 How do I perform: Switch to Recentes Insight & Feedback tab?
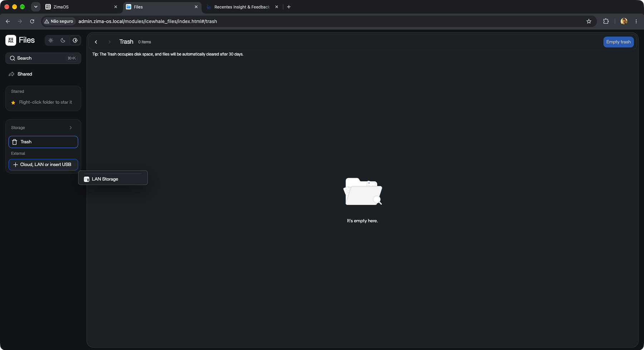click(x=242, y=7)
